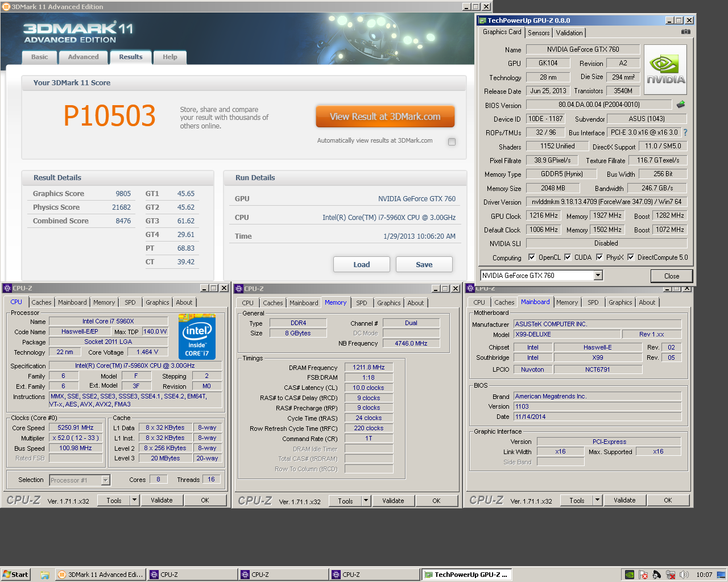Click the taskbar clock showing 10:07
Screen dimensions: 728x582
coord(704,575)
